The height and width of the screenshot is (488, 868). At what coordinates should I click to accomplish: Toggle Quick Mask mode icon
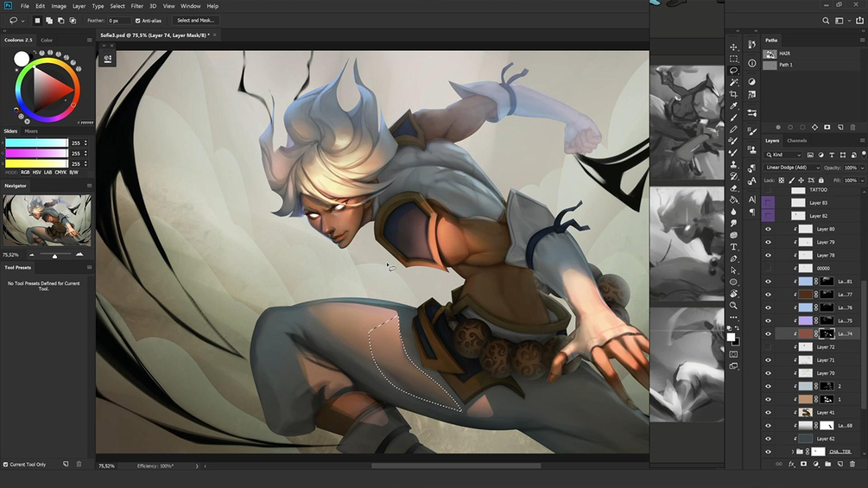(733, 354)
